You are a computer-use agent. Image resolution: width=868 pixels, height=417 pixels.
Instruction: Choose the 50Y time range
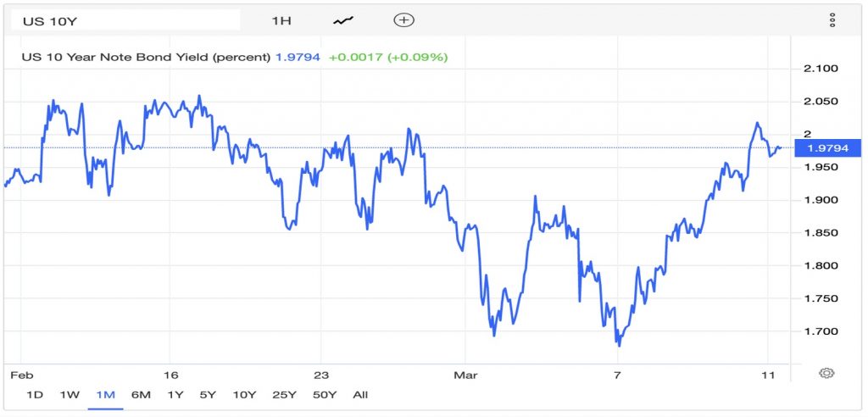[323, 394]
